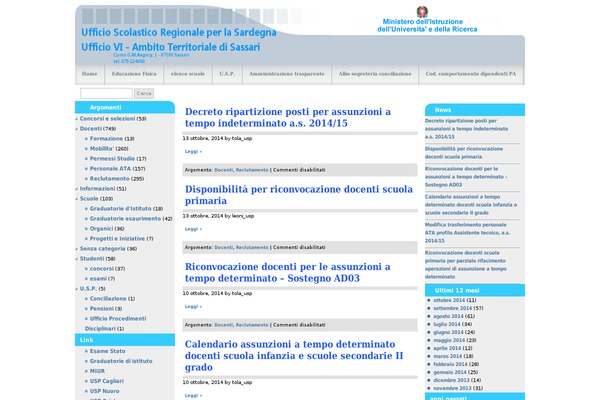Open archive ottobre 2014
This screenshot has width=600, height=400.
click(x=449, y=300)
